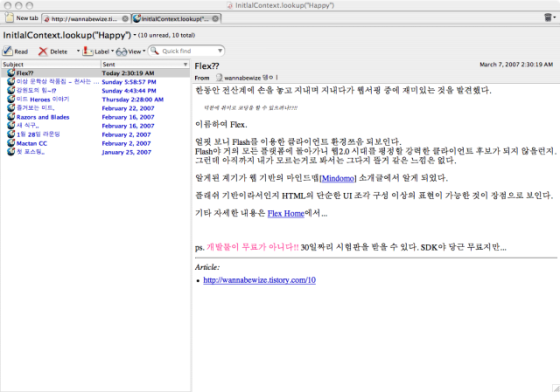This screenshot has width=560, height=392.
Task: Switch to the http://wannabewize tab
Action: click(x=86, y=19)
